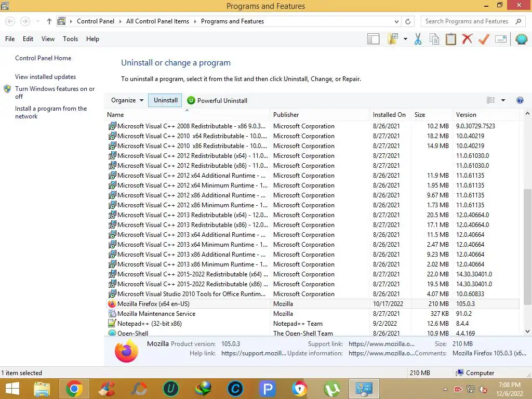Viewport: 532px width, 399px height.
Task: Open View installed updates link
Action: pyautogui.click(x=46, y=77)
